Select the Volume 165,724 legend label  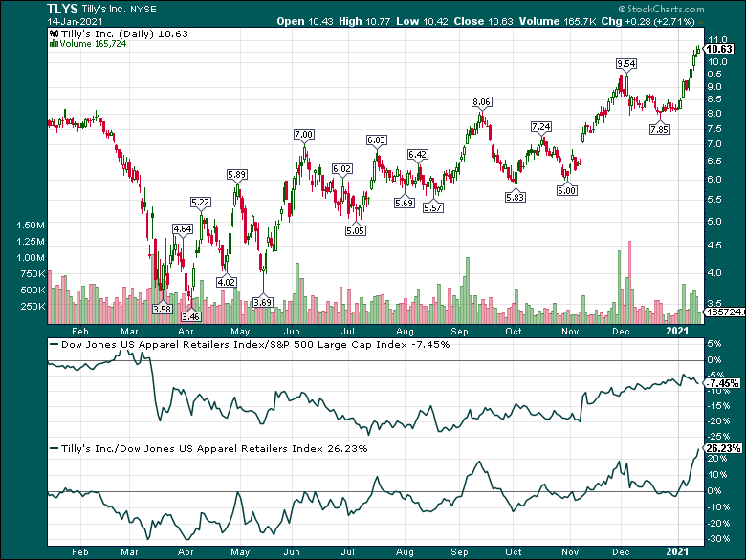click(94, 44)
